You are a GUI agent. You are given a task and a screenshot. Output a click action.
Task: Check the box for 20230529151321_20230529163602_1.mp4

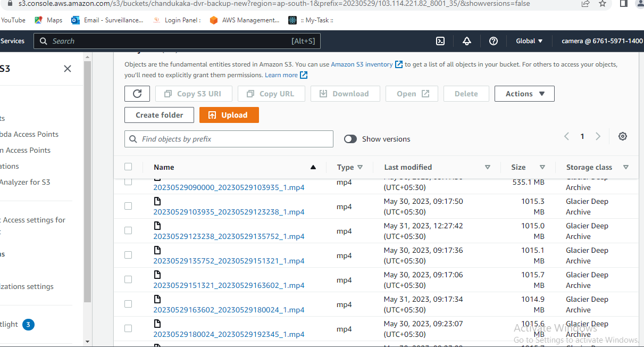coord(128,279)
